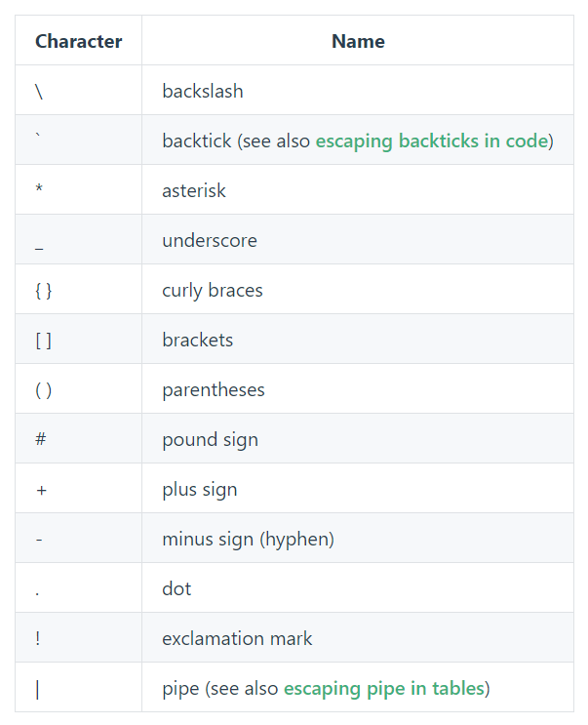Click the Name column header
Screen dimensions: 588x725
coord(358,41)
